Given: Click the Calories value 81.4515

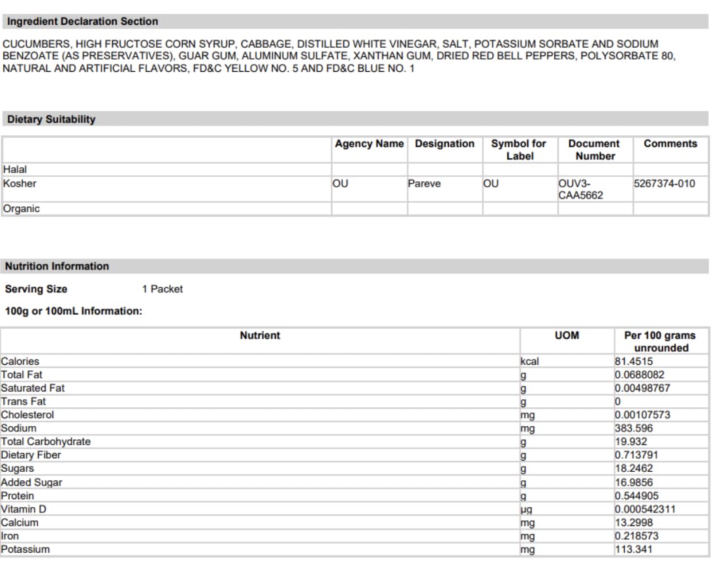Looking at the screenshot, I should pyautogui.click(x=634, y=362).
